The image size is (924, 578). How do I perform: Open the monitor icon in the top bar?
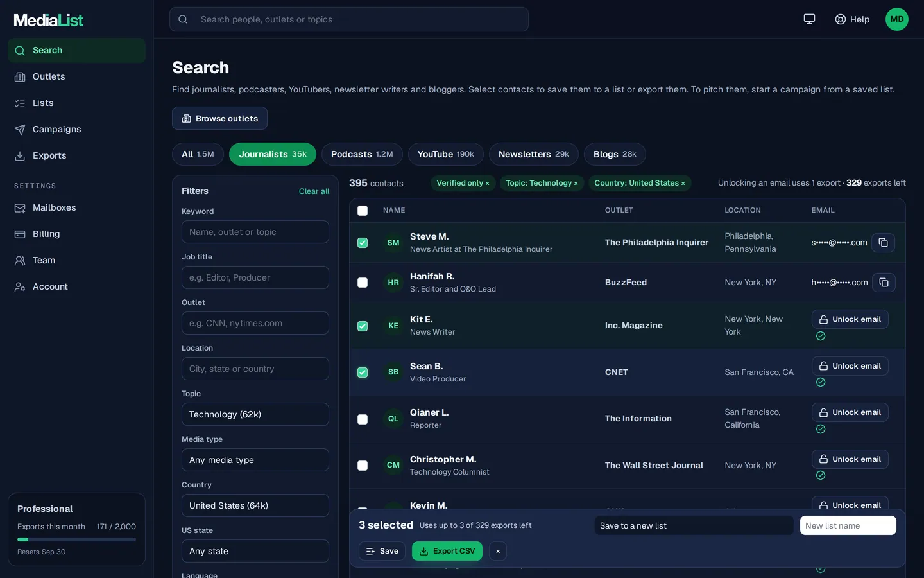(809, 19)
